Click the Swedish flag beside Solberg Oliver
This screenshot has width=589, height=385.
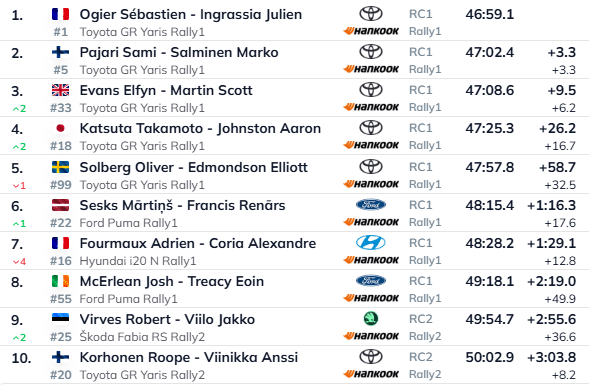(60, 167)
